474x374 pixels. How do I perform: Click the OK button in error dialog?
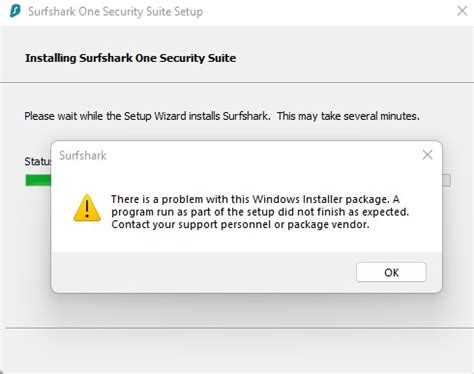coord(391,272)
